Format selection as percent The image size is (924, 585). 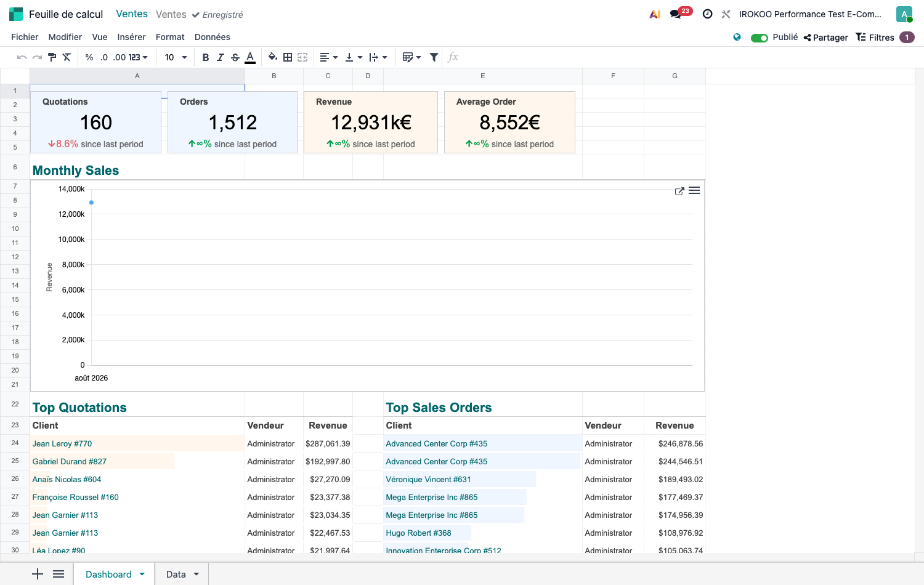pos(89,57)
